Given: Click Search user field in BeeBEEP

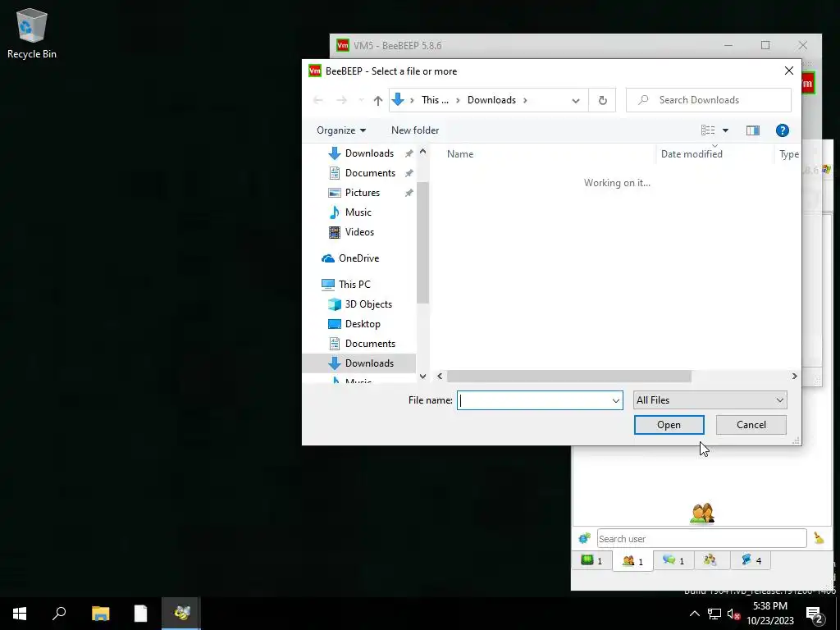Looking at the screenshot, I should [701, 538].
